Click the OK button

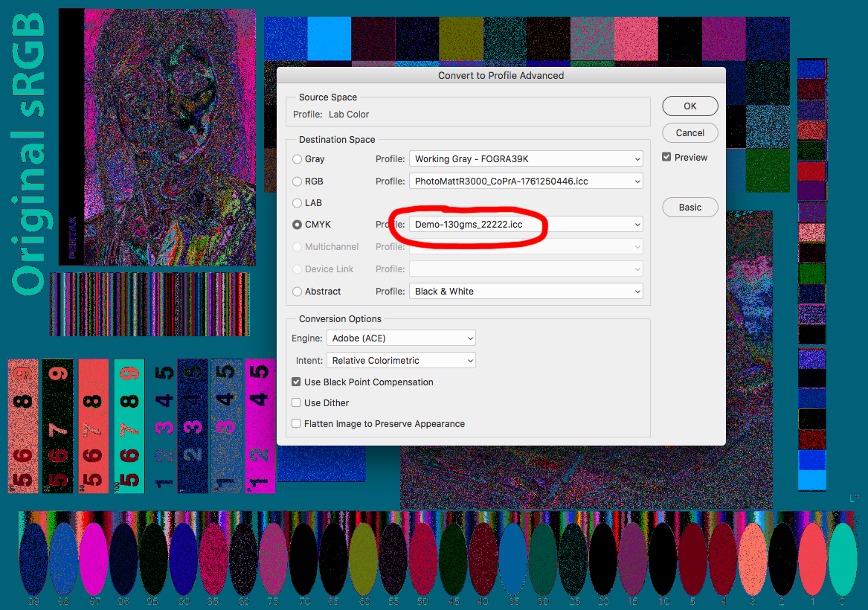689,106
